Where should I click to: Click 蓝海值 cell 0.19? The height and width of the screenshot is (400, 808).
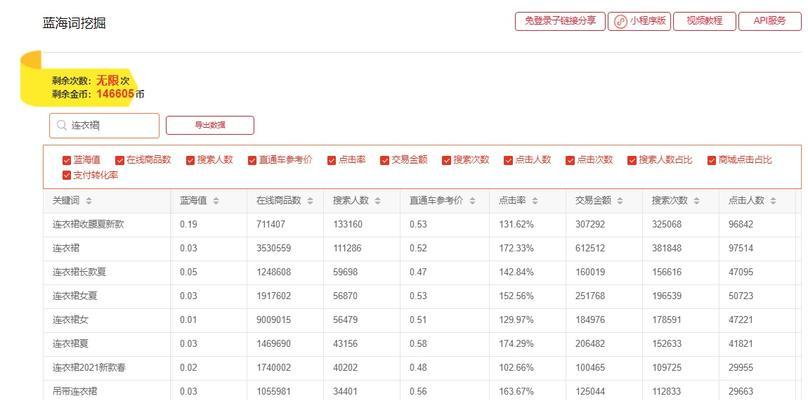pos(188,225)
